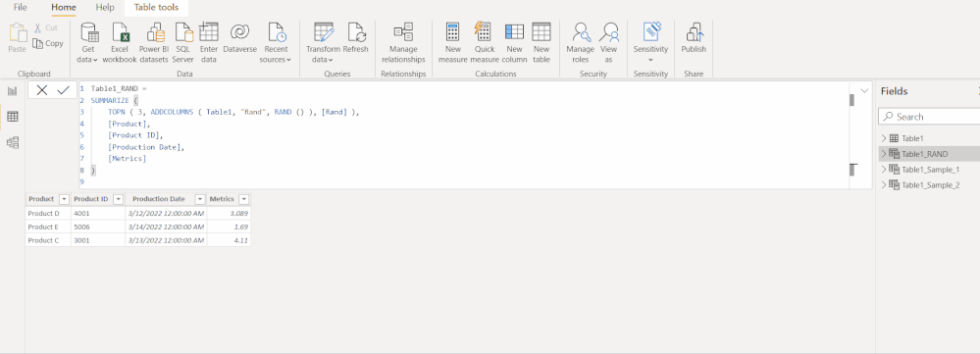Select the Table1 table name

pyautogui.click(x=912, y=138)
